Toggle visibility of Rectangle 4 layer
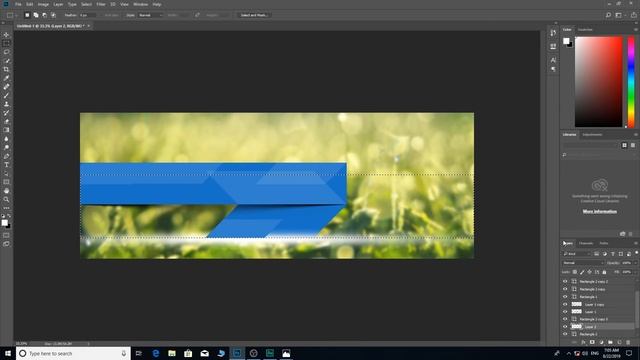 [x=565, y=297]
